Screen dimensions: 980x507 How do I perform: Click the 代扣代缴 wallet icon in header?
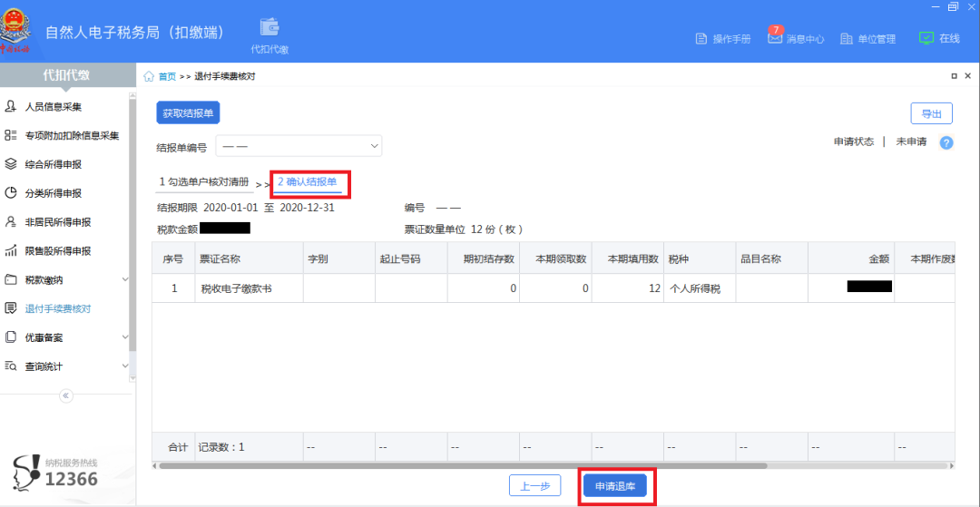[269, 27]
